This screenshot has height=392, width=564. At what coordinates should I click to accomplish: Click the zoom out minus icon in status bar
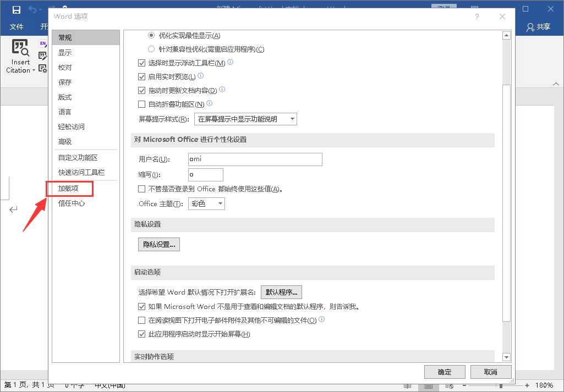point(464,385)
